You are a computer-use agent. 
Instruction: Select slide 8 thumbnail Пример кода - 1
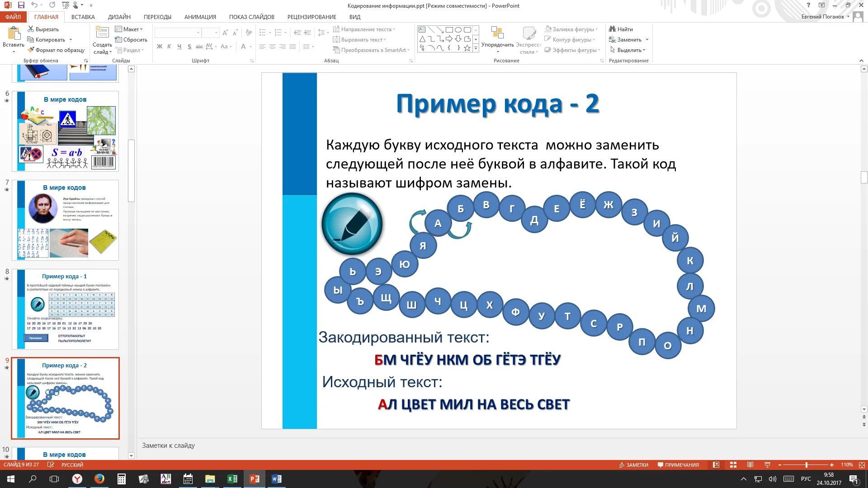pyautogui.click(x=65, y=309)
